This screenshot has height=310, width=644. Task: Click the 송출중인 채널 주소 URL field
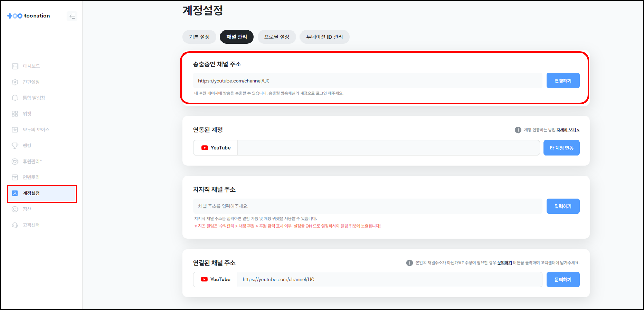tap(367, 81)
